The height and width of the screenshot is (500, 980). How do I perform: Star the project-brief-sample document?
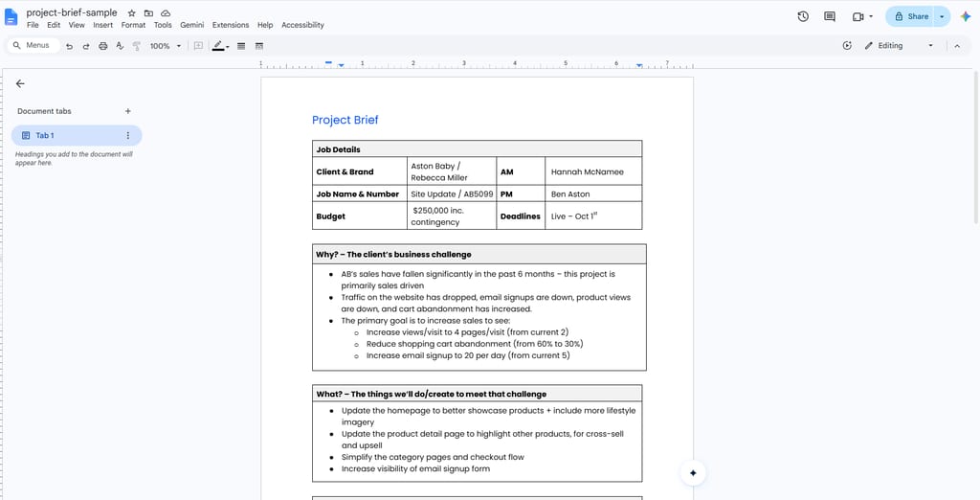point(131,13)
